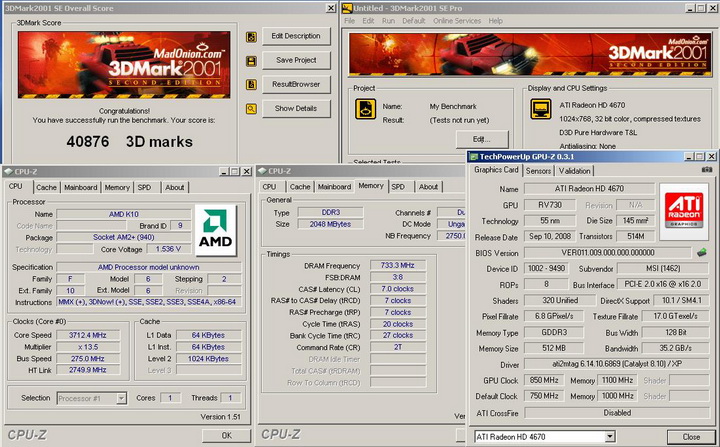Open the Help menu in 3DMark2001
The width and height of the screenshot is (720, 447).
pyautogui.click(x=495, y=21)
